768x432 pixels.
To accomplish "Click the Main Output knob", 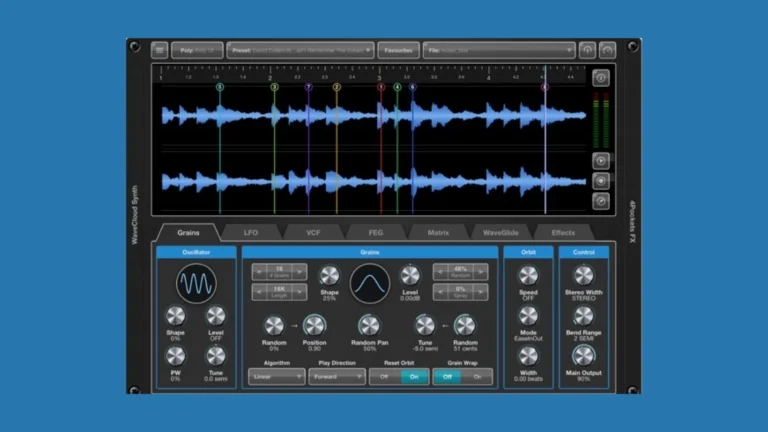I will [x=583, y=357].
